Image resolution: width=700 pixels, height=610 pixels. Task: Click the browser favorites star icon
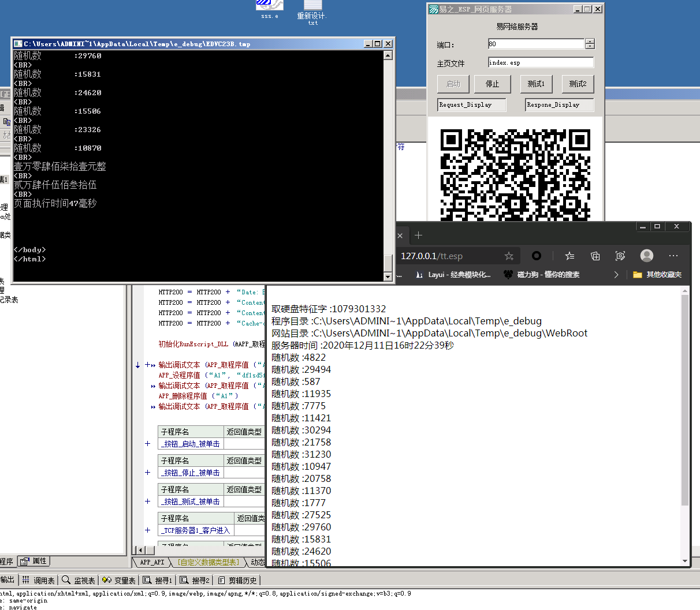pos(569,256)
